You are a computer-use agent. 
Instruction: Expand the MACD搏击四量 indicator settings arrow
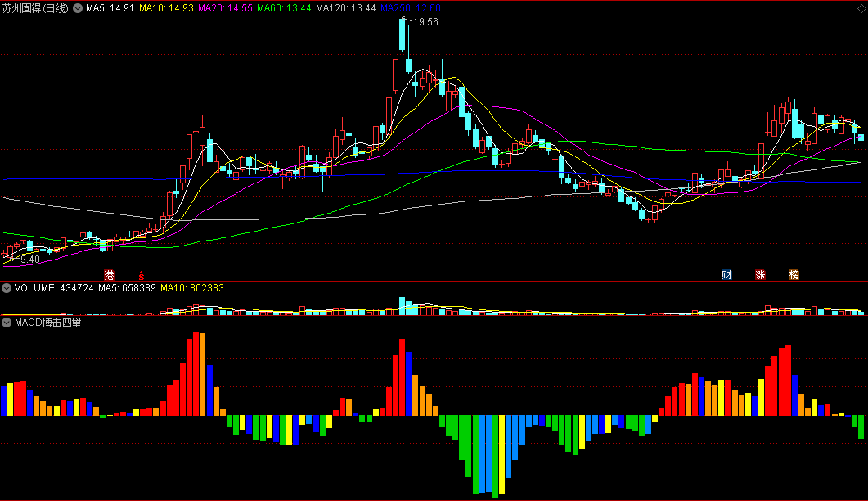[7, 323]
